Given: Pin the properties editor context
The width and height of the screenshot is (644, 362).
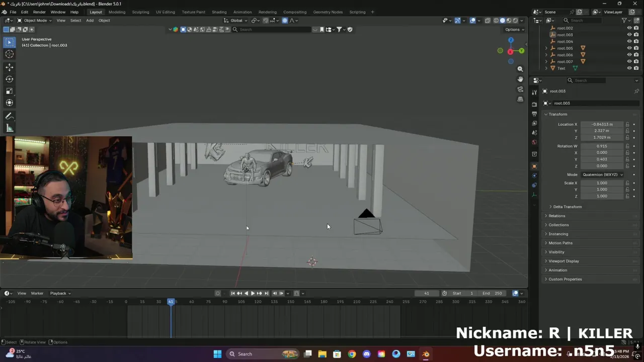Looking at the screenshot, I should click(636, 91).
